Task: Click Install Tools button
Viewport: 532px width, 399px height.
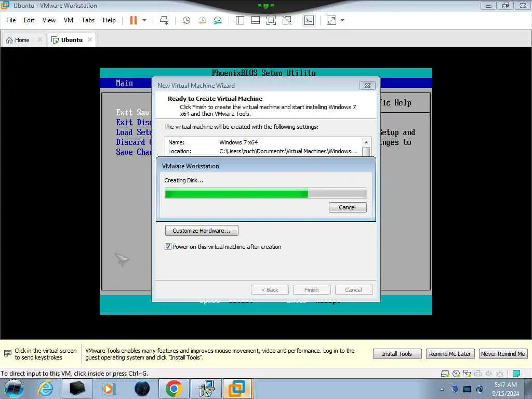Action: tap(397, 354)
